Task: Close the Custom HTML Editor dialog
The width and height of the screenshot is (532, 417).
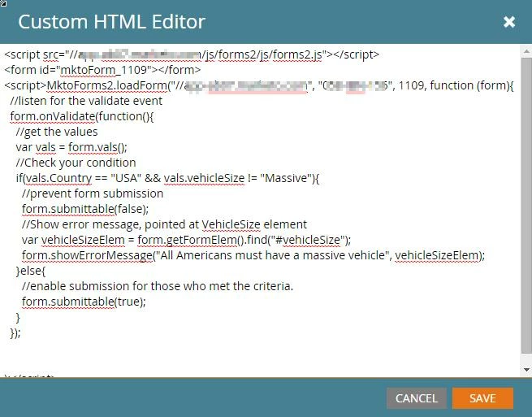Action: point(509,22)
